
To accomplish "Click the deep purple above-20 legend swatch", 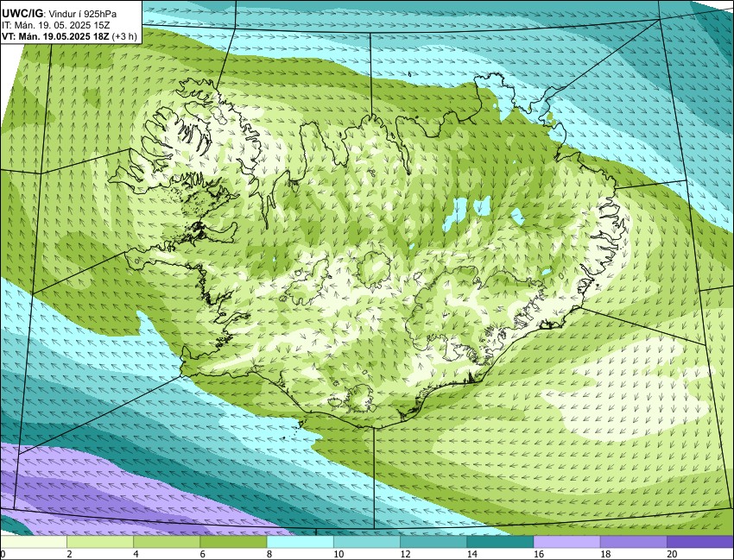I will pos(700,542).
